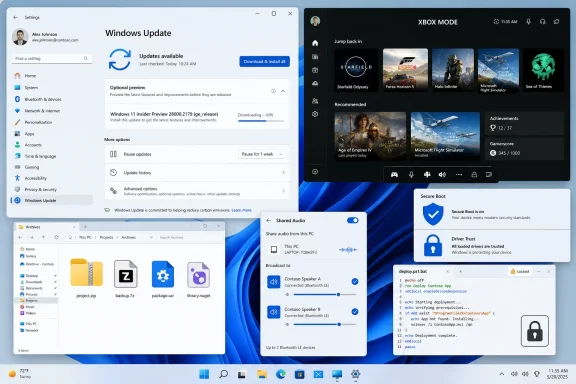The width and height of the screenshot is (576, 384).
Task: Select the project.zip file
Action: click(x=86, y=278)
